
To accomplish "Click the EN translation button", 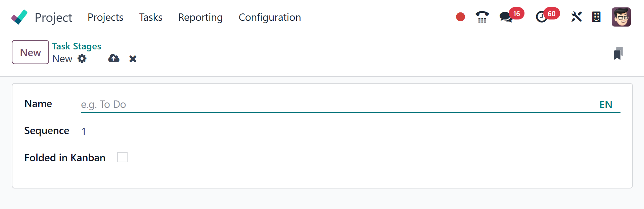I will tap(606, 104).
